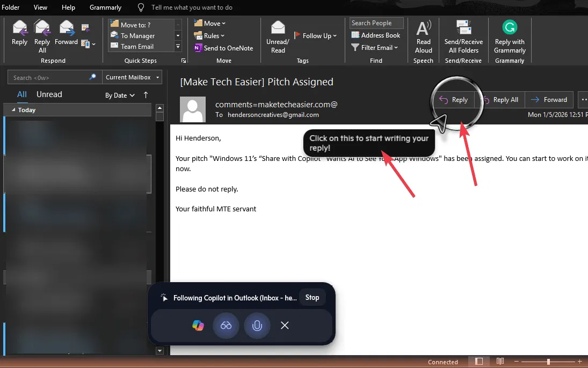Switch to Reading view in the status bar

[500, 361]
